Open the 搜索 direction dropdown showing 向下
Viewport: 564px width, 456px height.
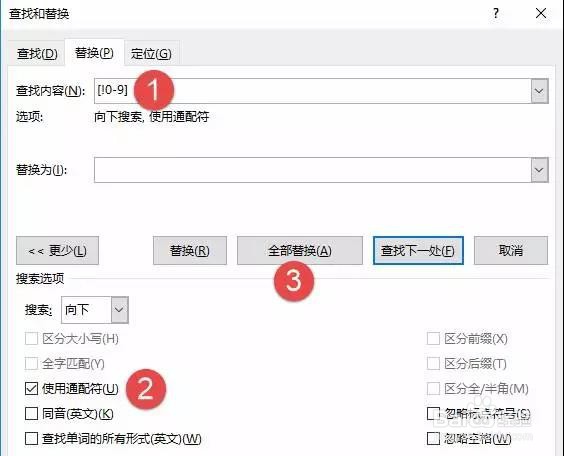pyautogui.click(x=95, y=310)
